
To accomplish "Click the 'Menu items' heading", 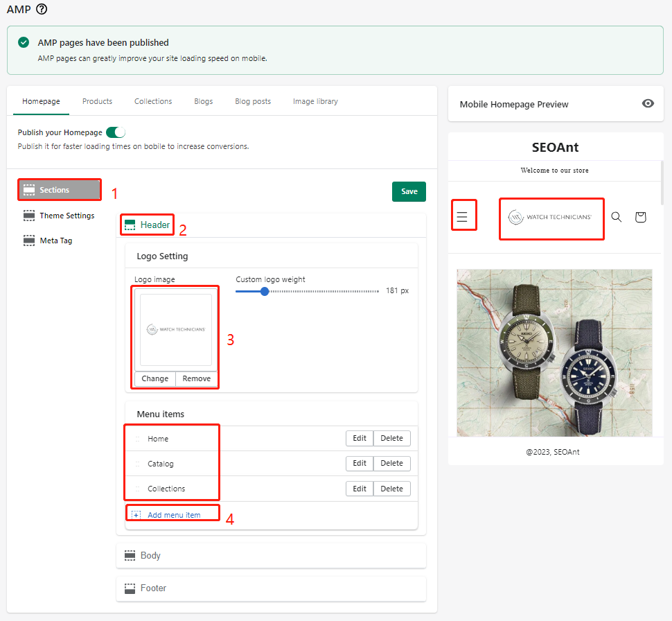I will coord(160,414).
